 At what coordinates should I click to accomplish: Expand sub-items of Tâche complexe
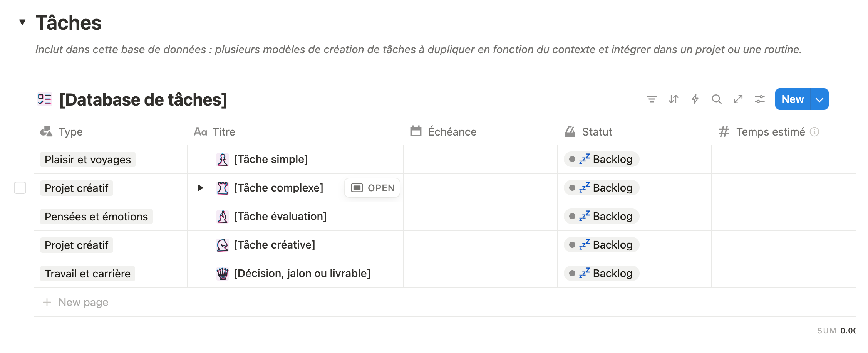click(x=200, y=188)
